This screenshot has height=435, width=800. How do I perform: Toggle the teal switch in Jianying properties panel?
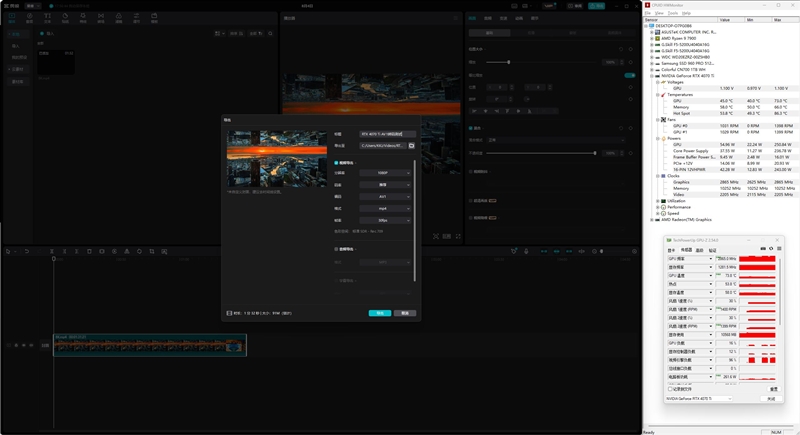[x=630, y=75]
